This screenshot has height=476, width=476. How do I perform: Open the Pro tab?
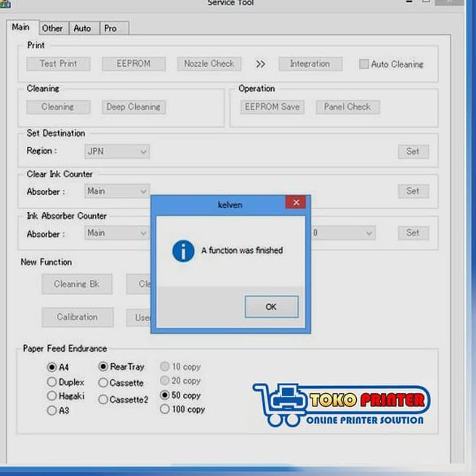click(x=110, y=28)
